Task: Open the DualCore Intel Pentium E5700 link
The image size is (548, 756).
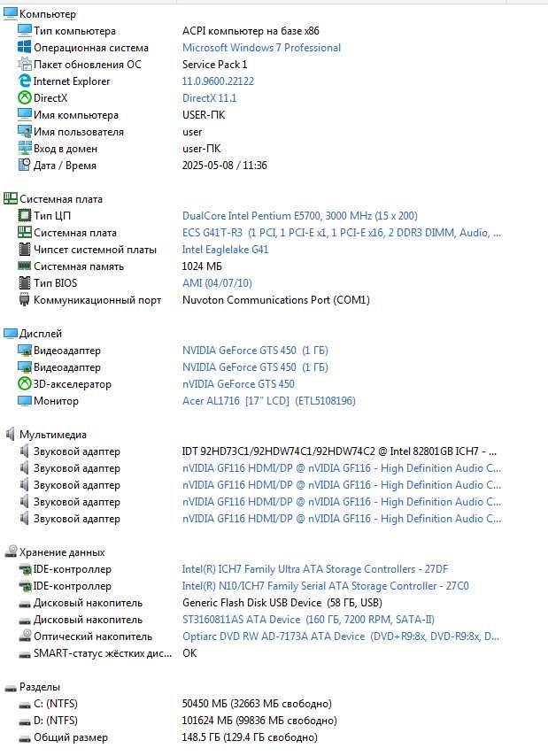Action: [300, 215]
